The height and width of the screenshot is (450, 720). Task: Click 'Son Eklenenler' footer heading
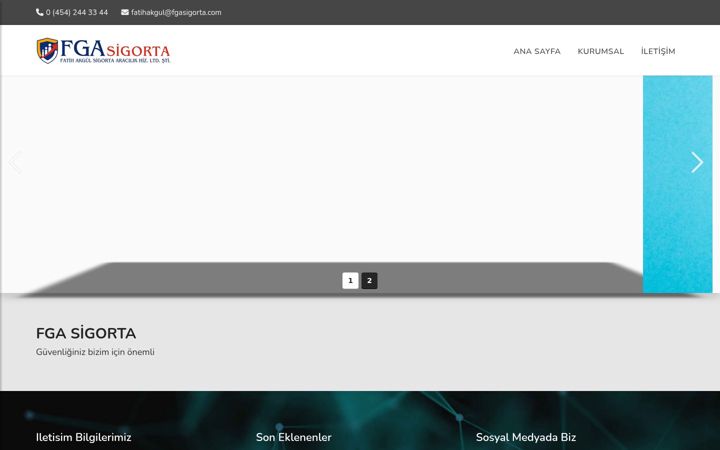[x=293, y=437]
